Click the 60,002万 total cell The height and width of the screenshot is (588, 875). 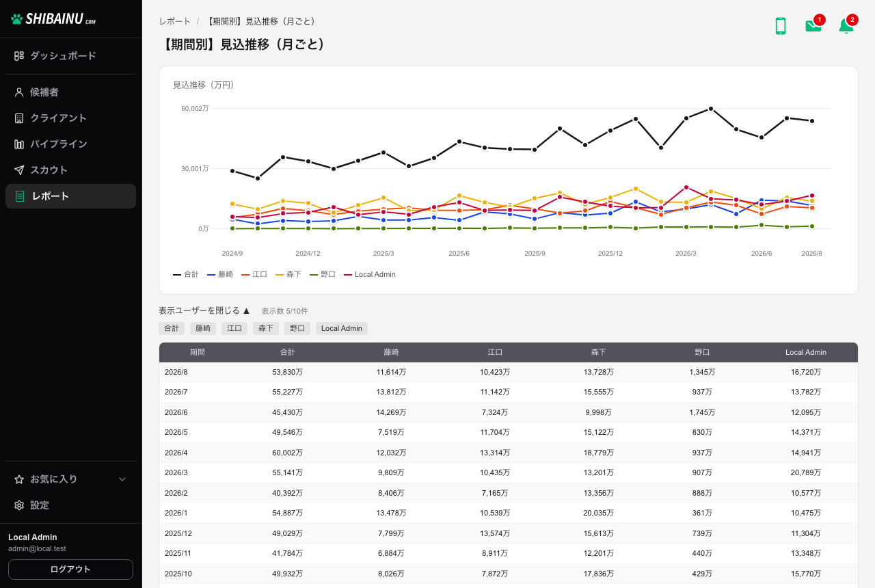[x=288, y=453]
